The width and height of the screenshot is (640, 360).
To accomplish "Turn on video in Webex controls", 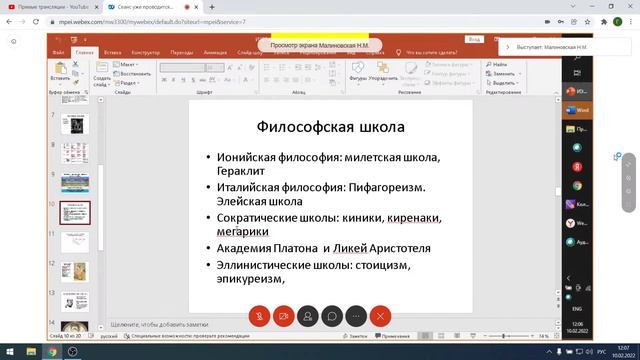I will (x=283, y=316).
